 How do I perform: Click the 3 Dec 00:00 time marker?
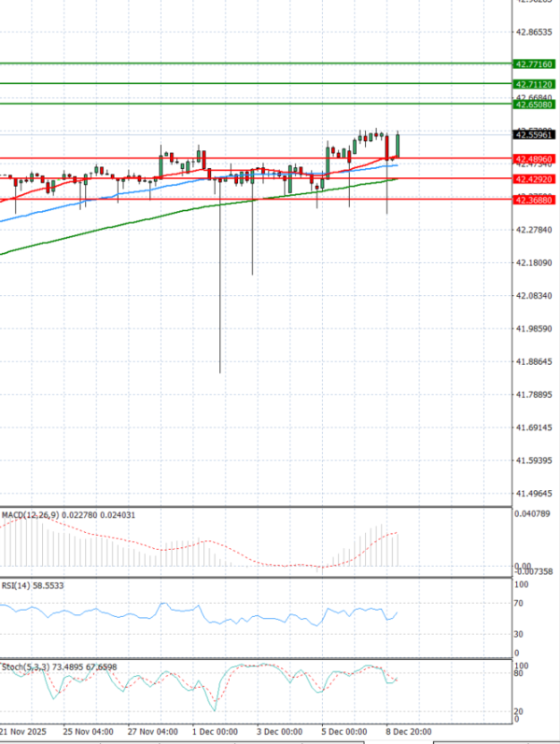(x=278, y=731)
